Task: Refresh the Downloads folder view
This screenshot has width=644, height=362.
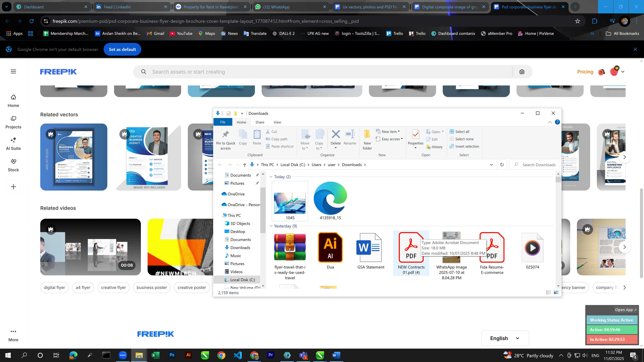Action: coord(502,165)
